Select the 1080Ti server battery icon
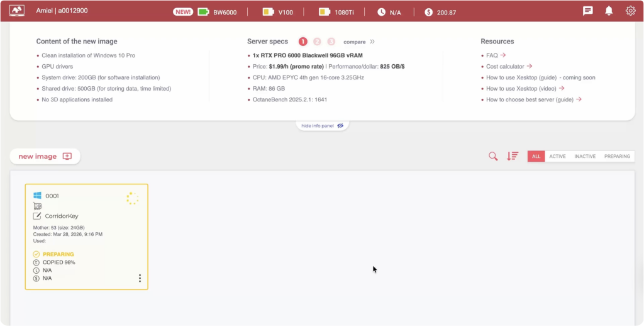This screenshot has height=326, width=644. point(325,12)
